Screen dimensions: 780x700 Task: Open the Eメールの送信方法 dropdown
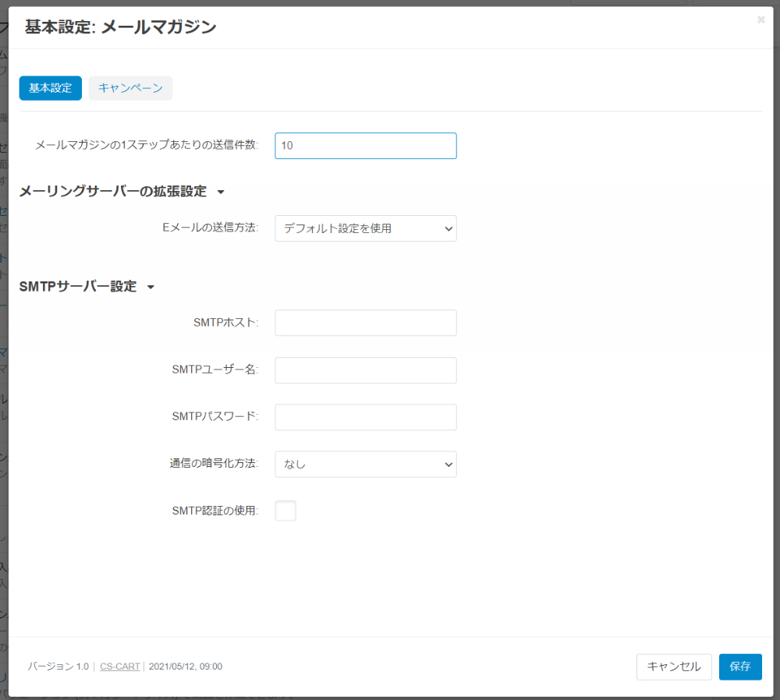point(366,228)
